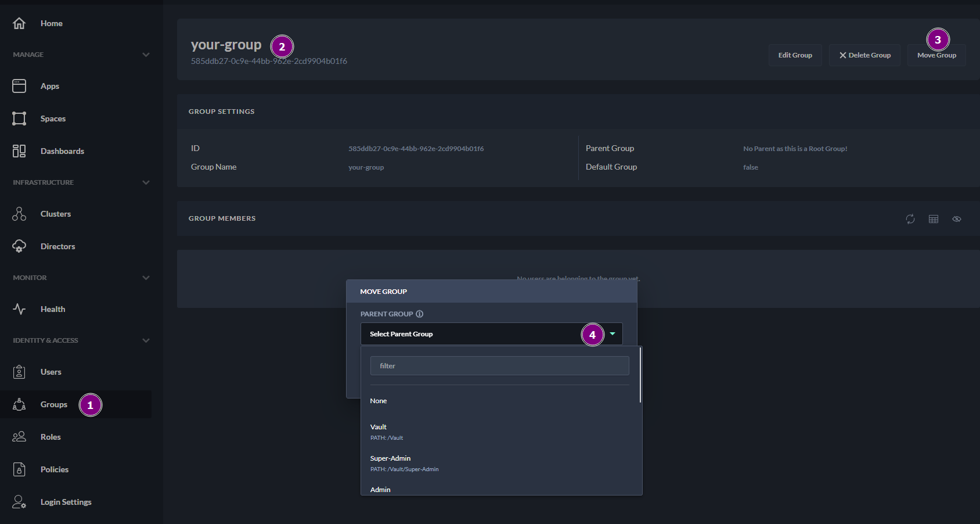Viewport: 980px width, 524px height.
Task: Click the dropdown list scrollbar
Action: pos(640,375)
